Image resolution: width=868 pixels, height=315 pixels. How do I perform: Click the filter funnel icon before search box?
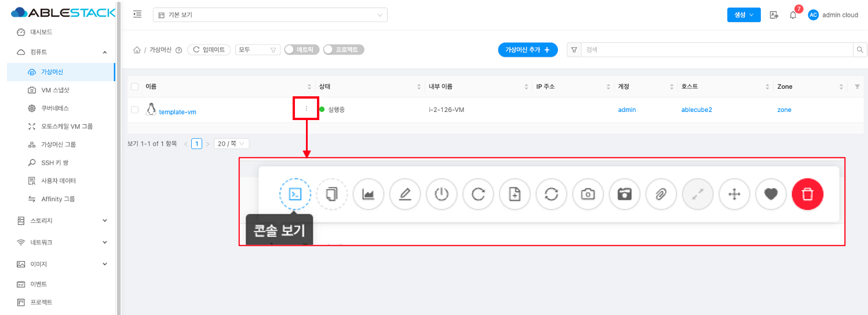pos(574,50)
